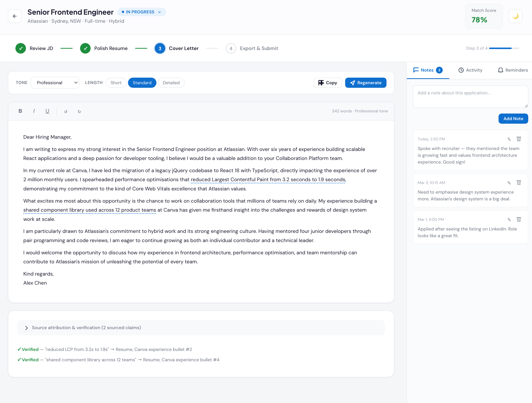Redo the last edit
The height and width of the screenshot is (403, 532).
pos(79,111)
